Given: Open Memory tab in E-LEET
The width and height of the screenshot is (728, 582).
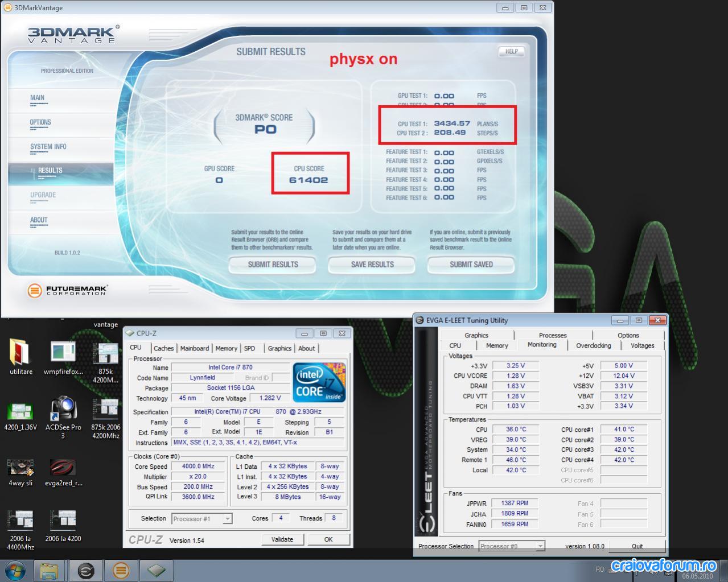Looking at the screenshot, I should click(497, 346).
